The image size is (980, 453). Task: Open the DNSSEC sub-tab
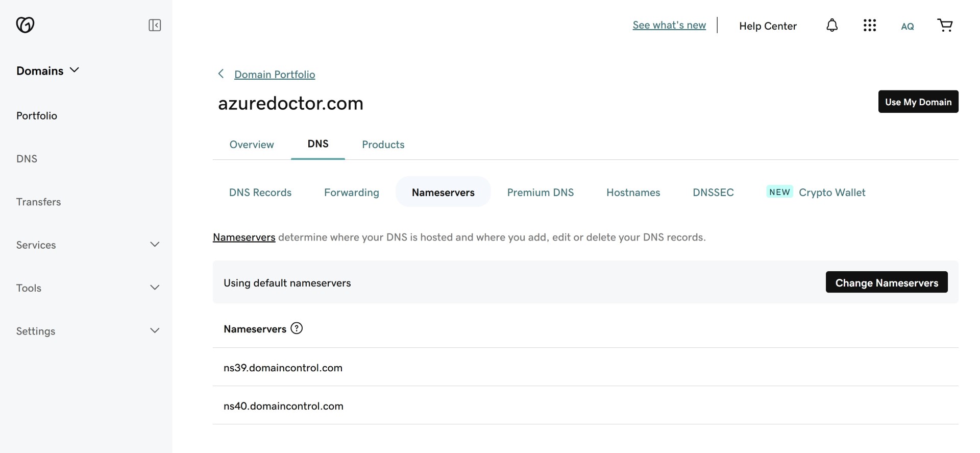click(713, 193)
